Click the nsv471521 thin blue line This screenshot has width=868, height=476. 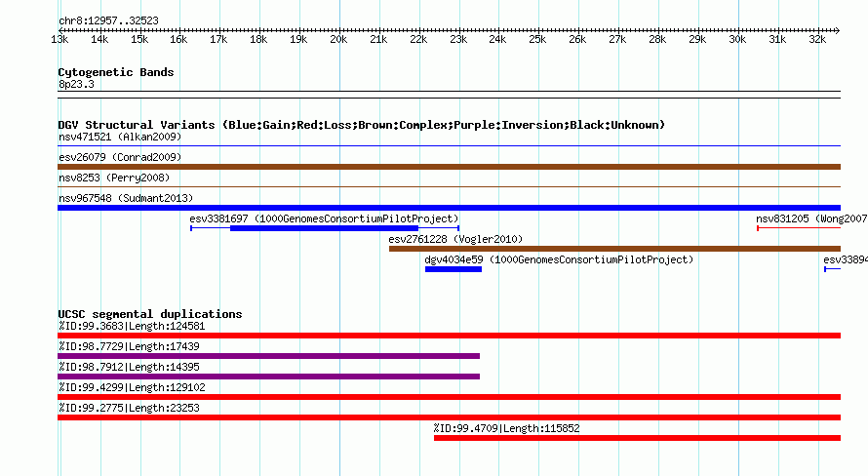449,146
